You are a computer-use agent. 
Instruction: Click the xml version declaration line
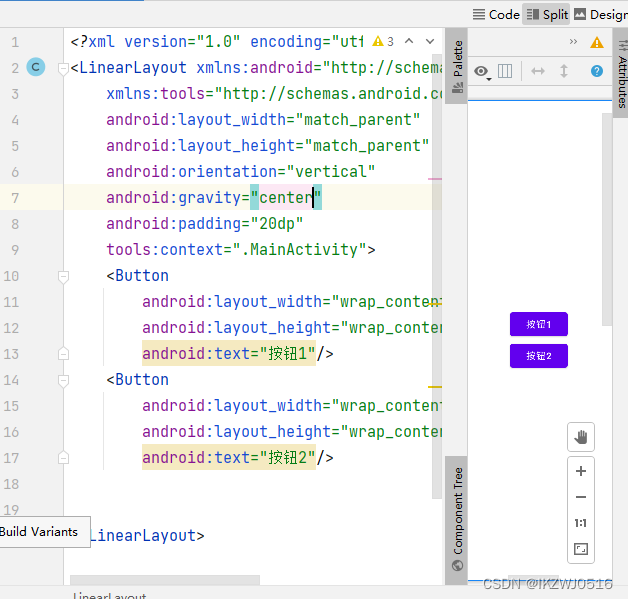(217, 42)
